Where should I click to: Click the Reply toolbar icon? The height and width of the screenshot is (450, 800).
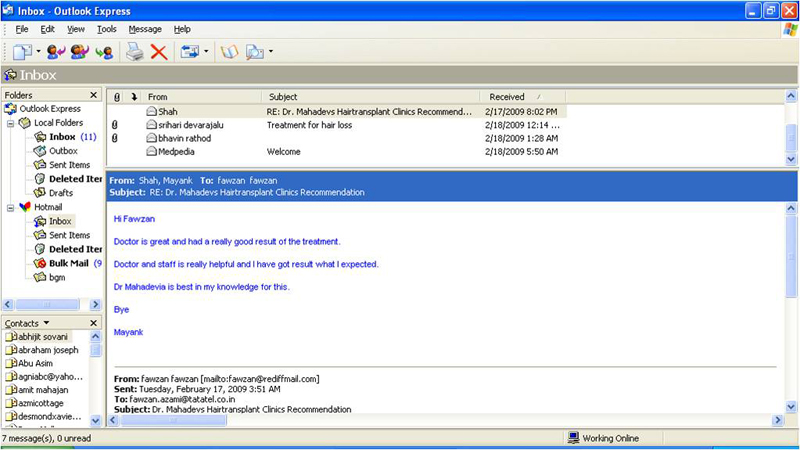coord(56,51)
